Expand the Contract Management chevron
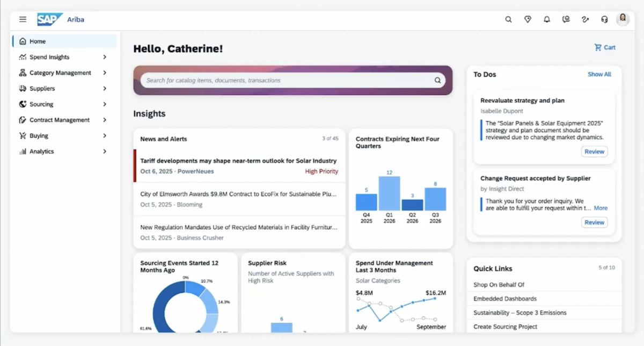Image resolution: width=644 pixels, height=346 pixels. click(105, 120)
